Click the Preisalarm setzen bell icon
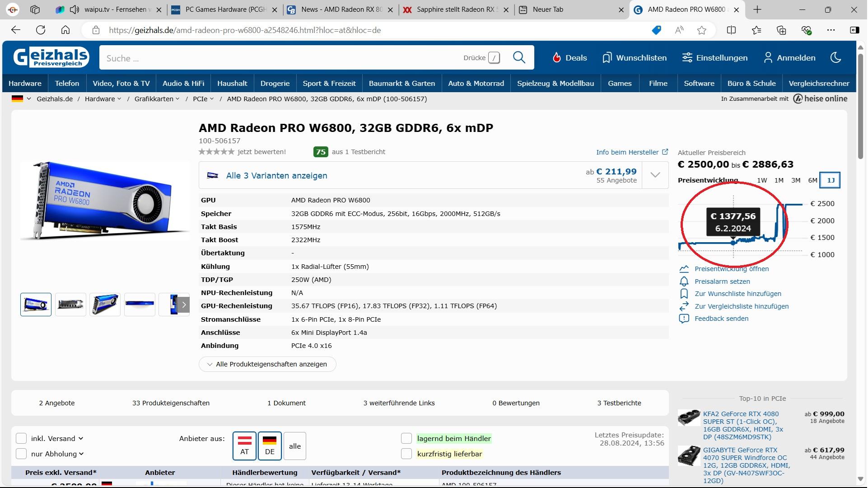The image size is (868, 488). coord(684,282)
